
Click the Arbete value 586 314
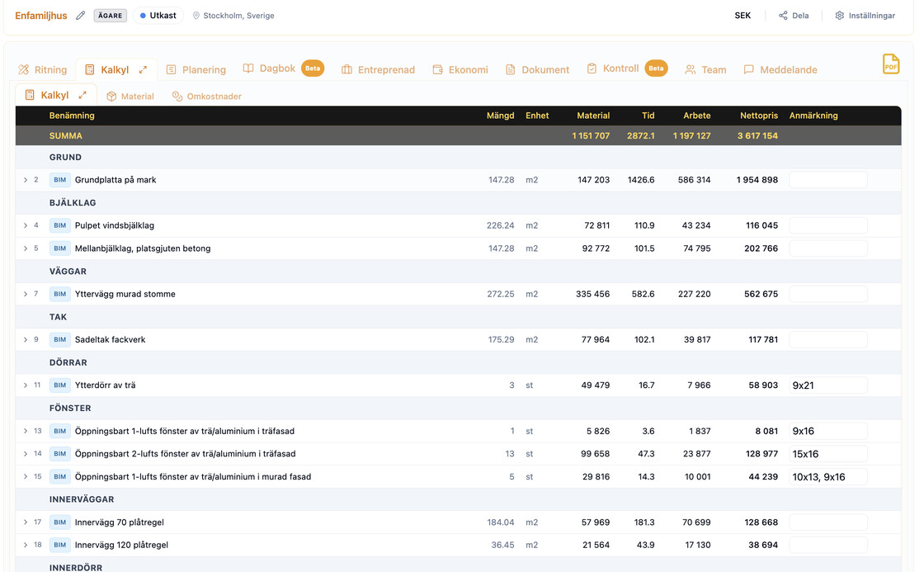(x=694, y=180)
